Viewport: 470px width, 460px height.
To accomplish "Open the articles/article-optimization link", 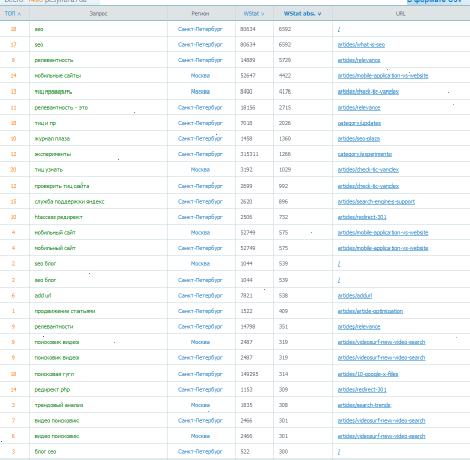I will [370, 311].
